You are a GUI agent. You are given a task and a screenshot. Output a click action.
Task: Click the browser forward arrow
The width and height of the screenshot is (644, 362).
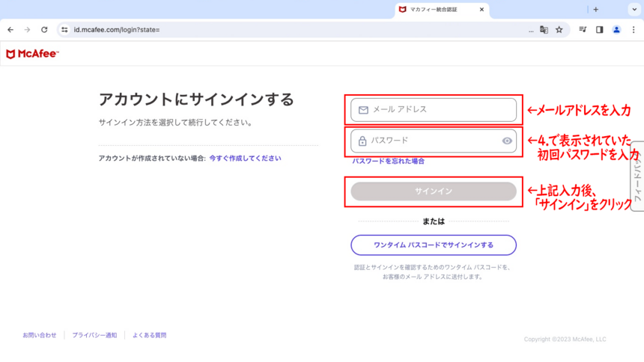coord(27,30)
